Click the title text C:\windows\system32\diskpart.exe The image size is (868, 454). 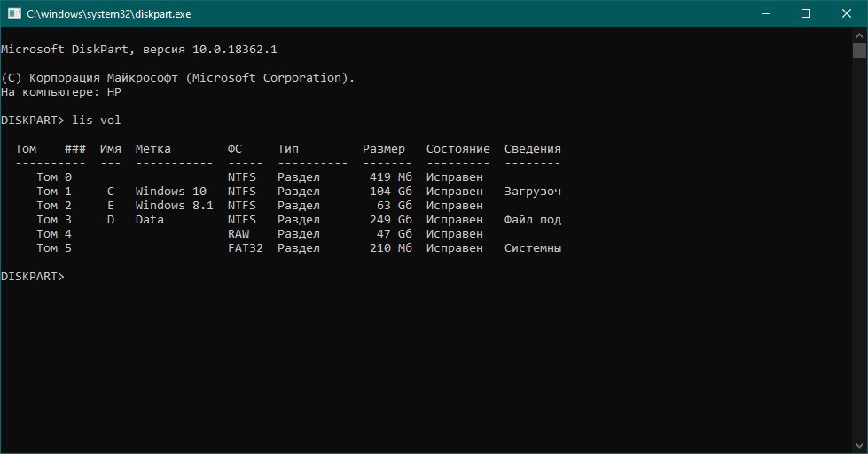109,14
